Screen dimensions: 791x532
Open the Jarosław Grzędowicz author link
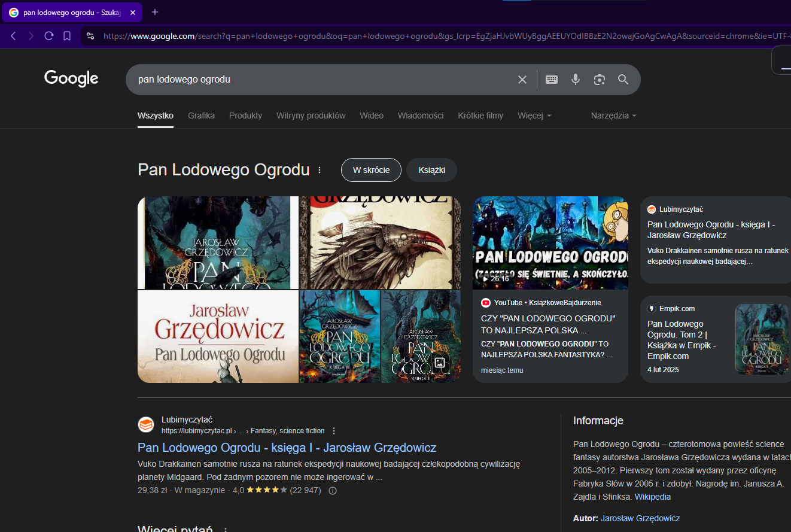[640, 518]
